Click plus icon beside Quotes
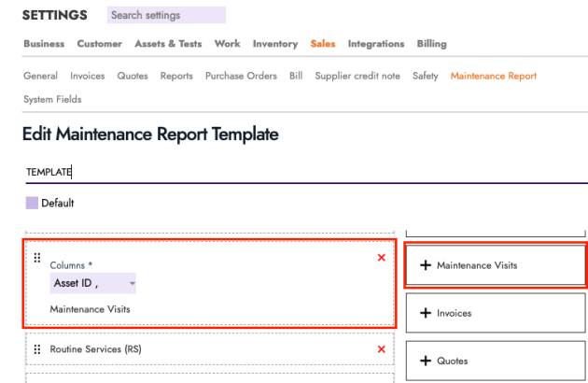This screenshot has height=383, width=588. coord(426,361)
